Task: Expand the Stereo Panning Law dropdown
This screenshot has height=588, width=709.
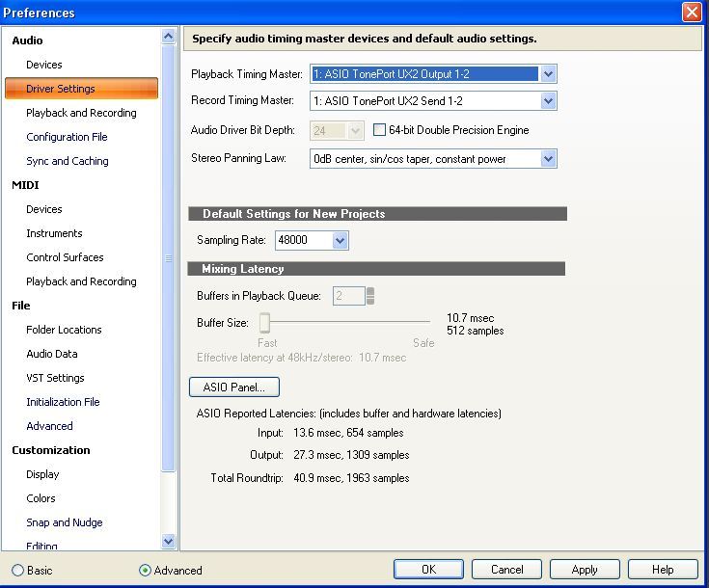Action: (548, 159)
